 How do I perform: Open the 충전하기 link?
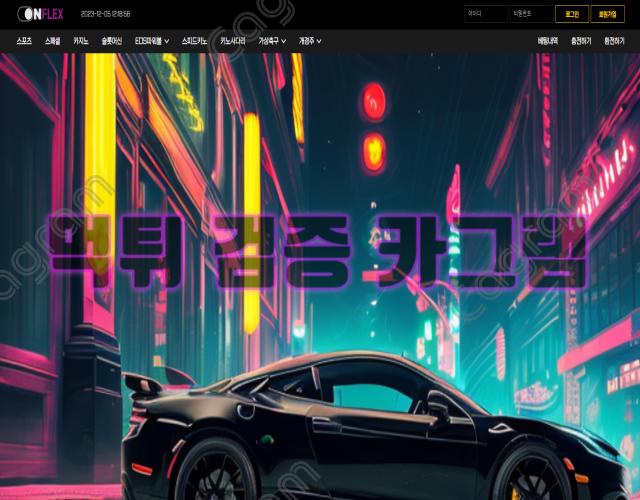pyautogui.click(x=581, y=42)
